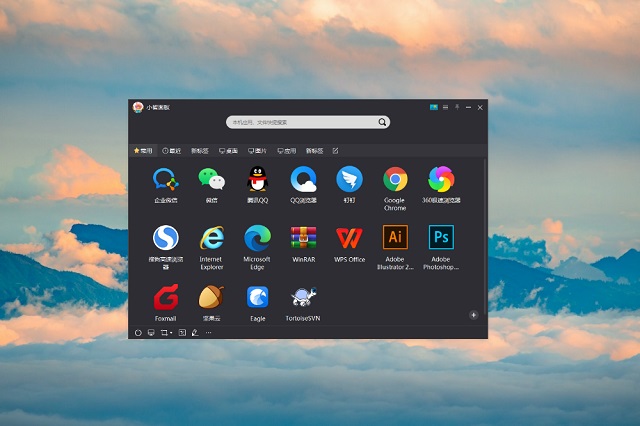Launch the Eagle app
640x426 pixels.
point(257,297)
